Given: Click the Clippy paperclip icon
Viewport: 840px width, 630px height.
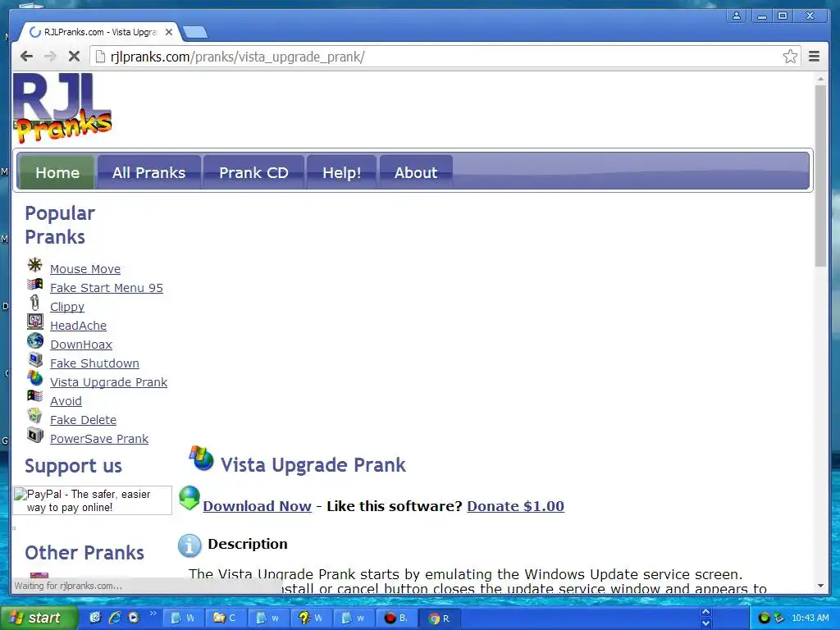Looking at the screenshot, I should (x=34, y=303).
